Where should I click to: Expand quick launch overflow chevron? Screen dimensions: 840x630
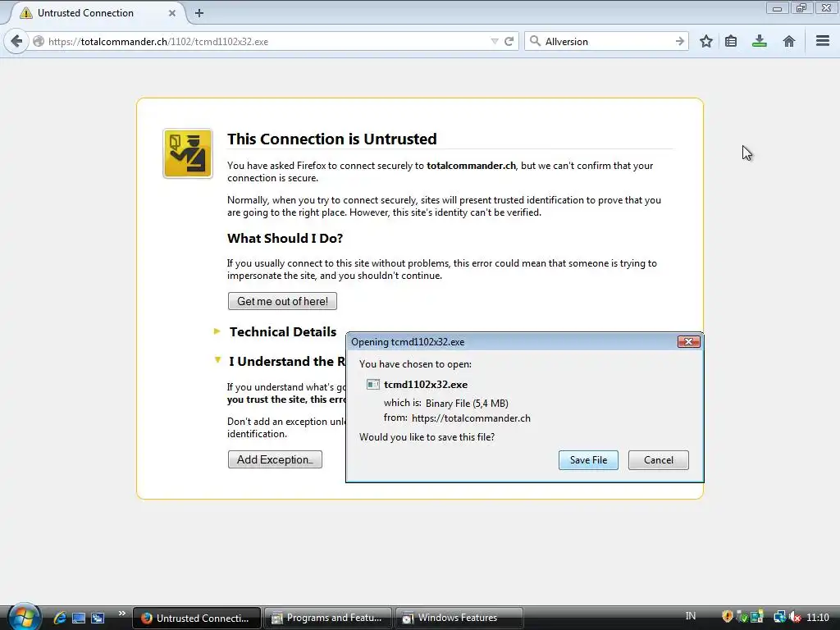click(121, 614)
